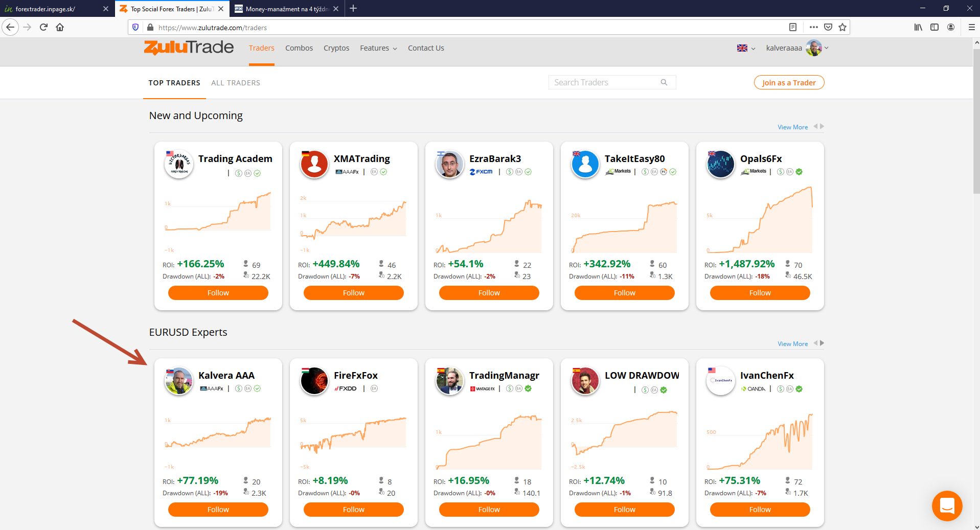Image resolution: width=980 pixels, height=530 pixels.
Task: Open LOW DRAWDOW profile avatar
Action: (x=585, y=381)
